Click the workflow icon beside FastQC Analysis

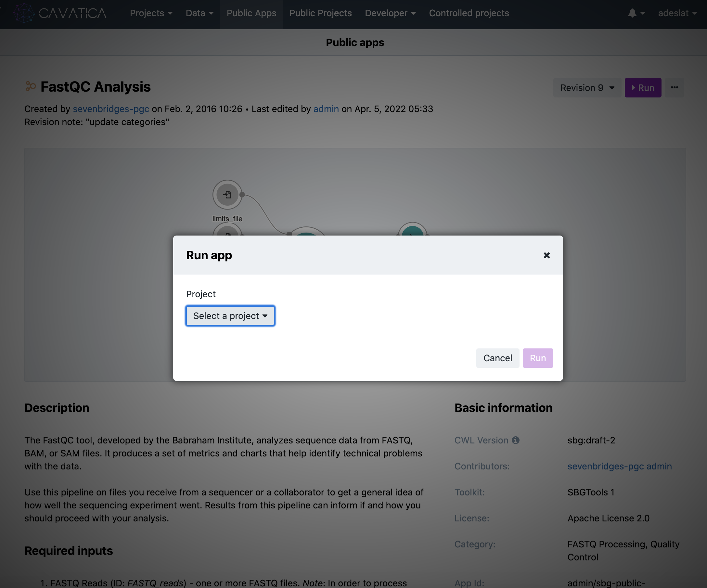[30, 86]
